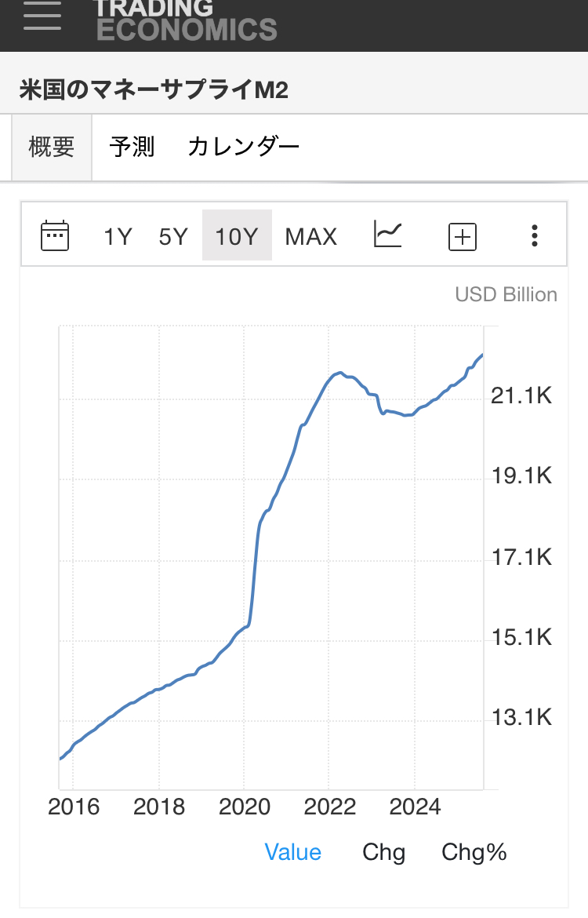Click the plus icon to compare indicators

pyautogui.click(x=463, y=236)
